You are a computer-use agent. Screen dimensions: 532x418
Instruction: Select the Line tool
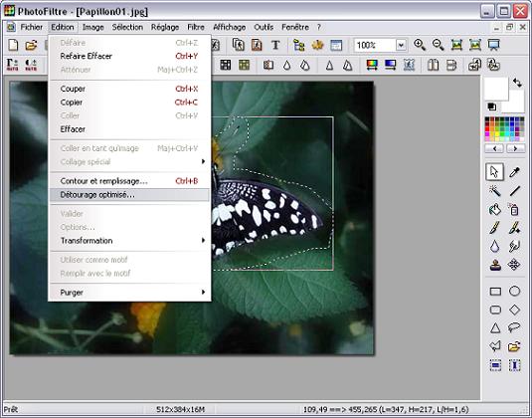(514, 191)
